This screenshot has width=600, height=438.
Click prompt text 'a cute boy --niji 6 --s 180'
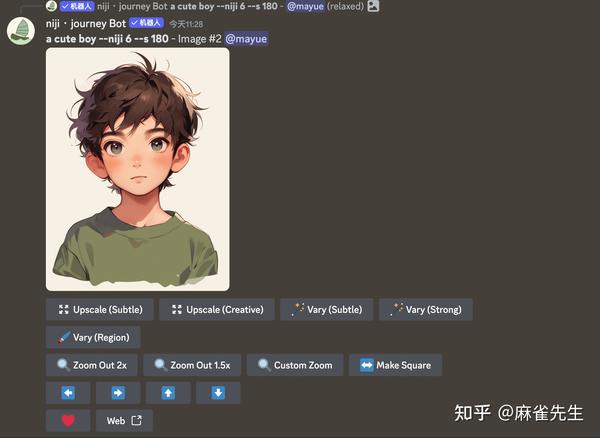107,39
